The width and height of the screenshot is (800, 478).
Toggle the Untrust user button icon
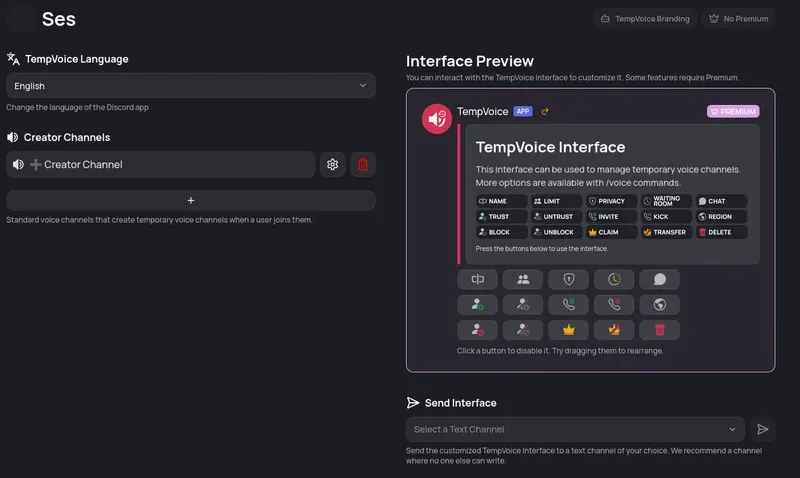click(523, 305)
